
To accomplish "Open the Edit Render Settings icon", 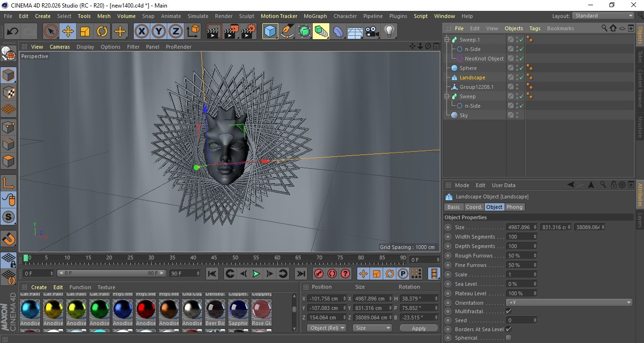I will (249, 32).
